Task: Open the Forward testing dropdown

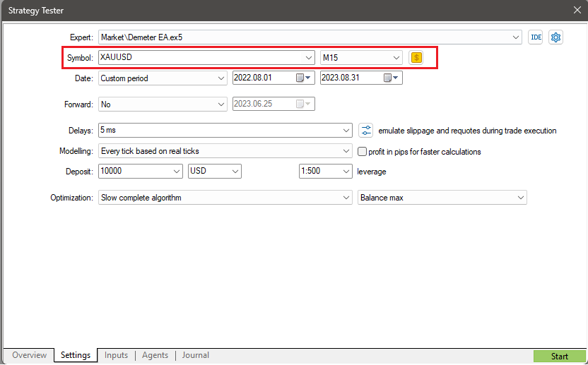Action: (x=221, y=104)
